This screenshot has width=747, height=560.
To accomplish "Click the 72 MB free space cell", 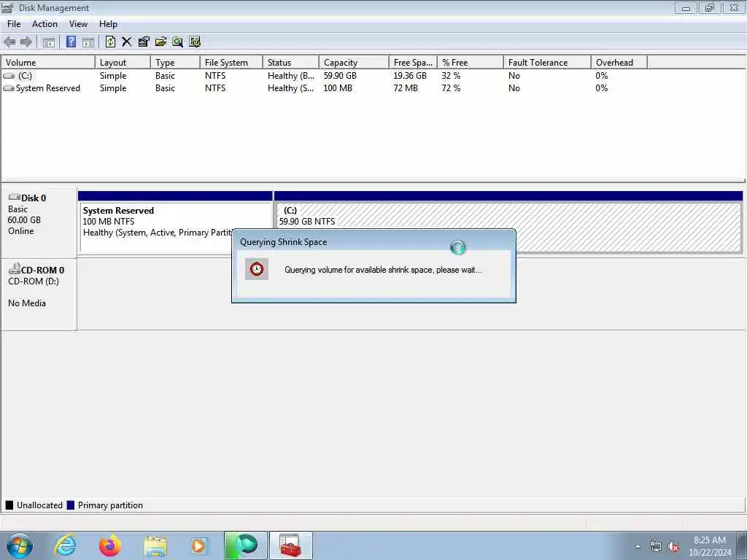I will pyautogui.click(x=406, y=88).
